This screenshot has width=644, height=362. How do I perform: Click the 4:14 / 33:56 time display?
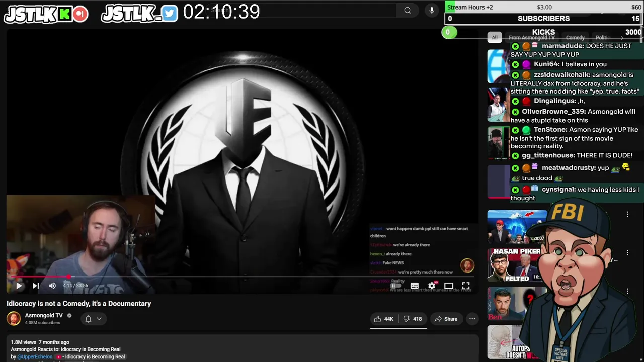[x=75, y=286]
